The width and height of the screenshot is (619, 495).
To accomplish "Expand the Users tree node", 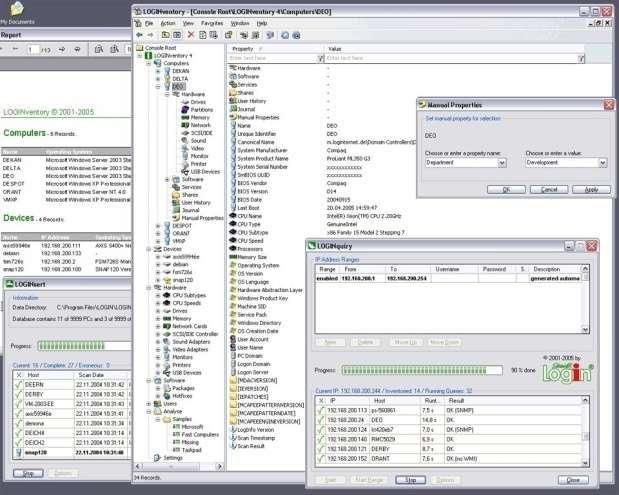I will coord(149,404).
